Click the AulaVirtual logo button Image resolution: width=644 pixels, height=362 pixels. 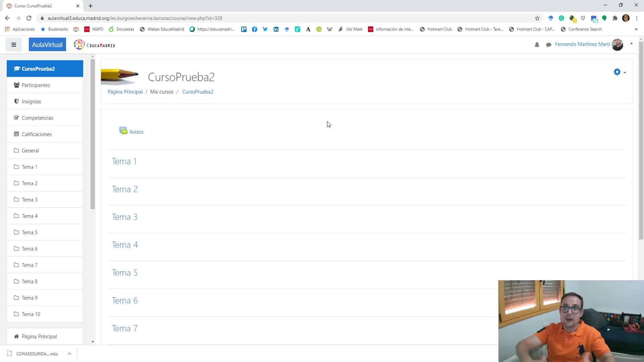tap(47, 45)
